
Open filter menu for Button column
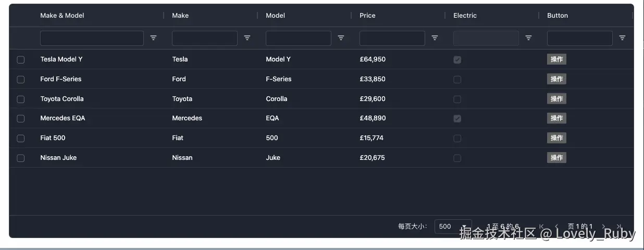click(622, 38)
